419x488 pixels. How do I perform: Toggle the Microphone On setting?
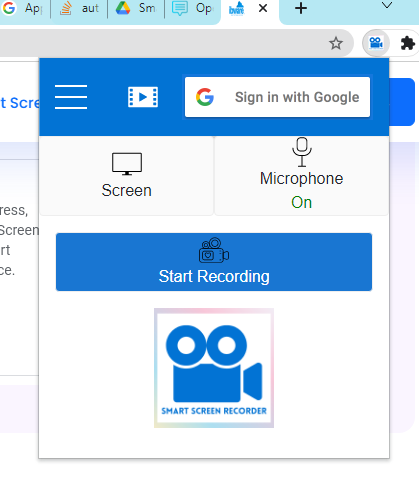tap(302, 176)
